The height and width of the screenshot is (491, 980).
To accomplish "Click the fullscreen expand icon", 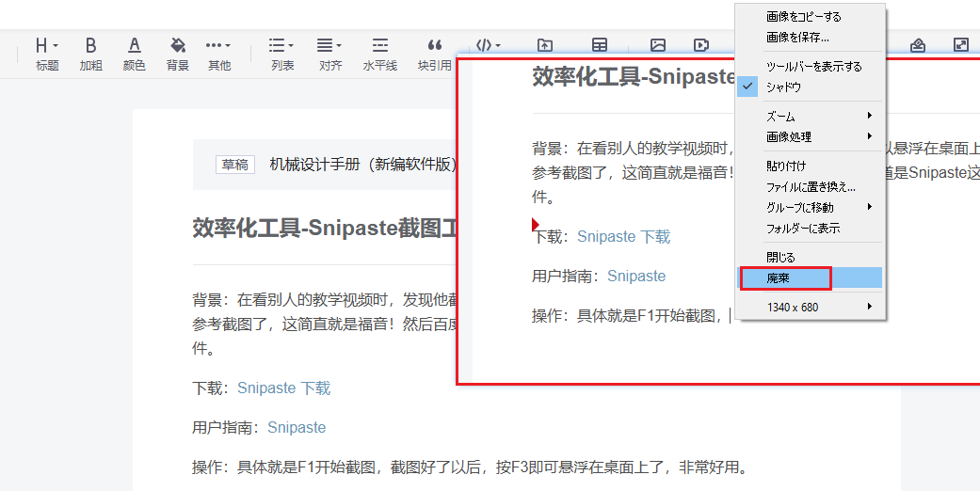I will 960,44.
